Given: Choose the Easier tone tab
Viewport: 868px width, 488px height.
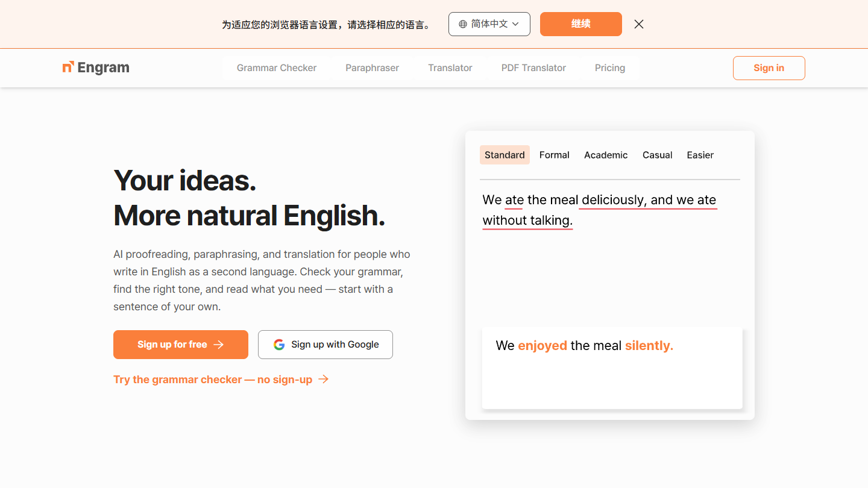Looking at the screenshot, I should [700, 155].
